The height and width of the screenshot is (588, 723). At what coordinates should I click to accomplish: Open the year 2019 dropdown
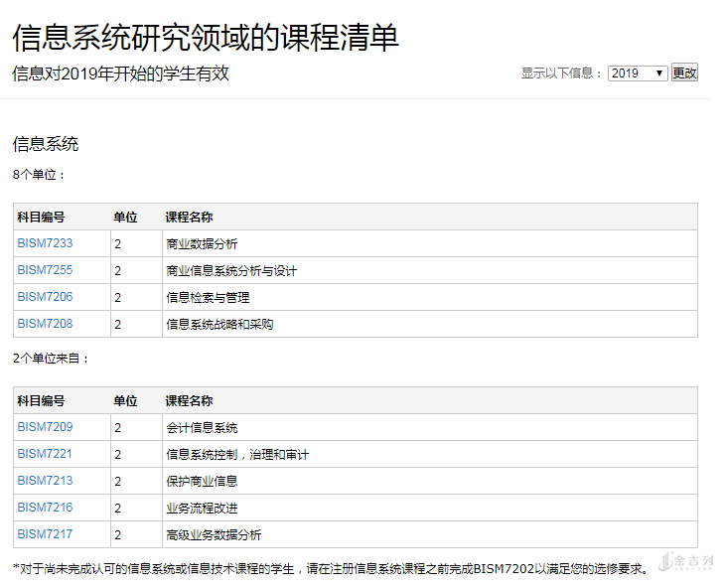point(638,73)
